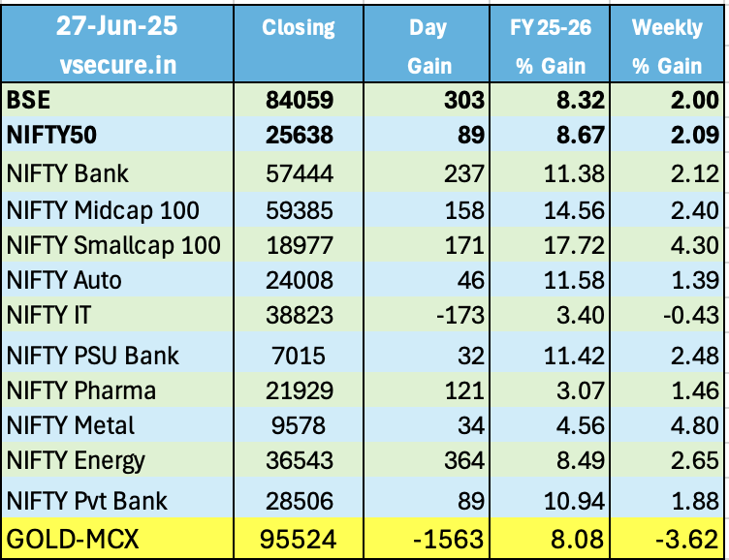Click the yellow GOLD-MCX label cell

[x=116, y=538]
